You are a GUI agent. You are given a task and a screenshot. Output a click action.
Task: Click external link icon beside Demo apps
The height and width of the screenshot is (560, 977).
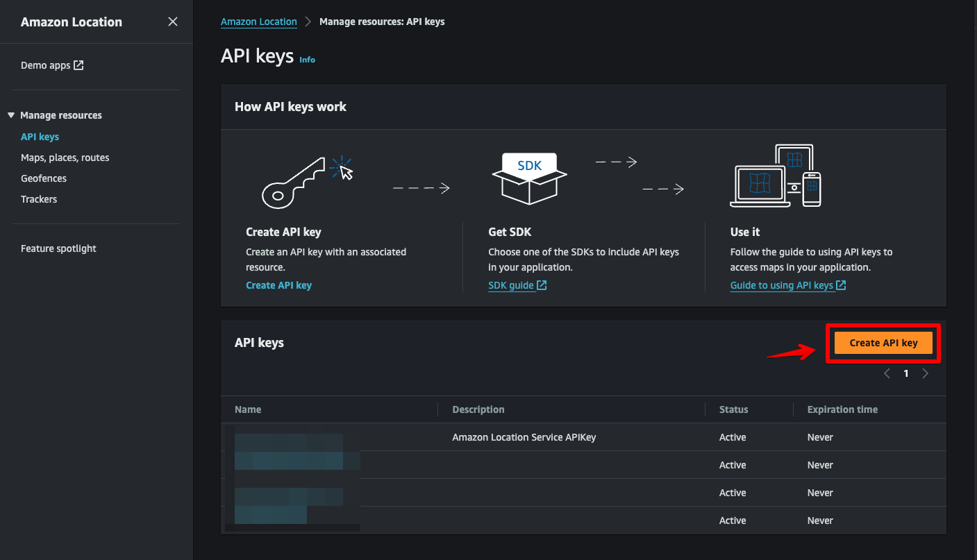coord(78,65)
